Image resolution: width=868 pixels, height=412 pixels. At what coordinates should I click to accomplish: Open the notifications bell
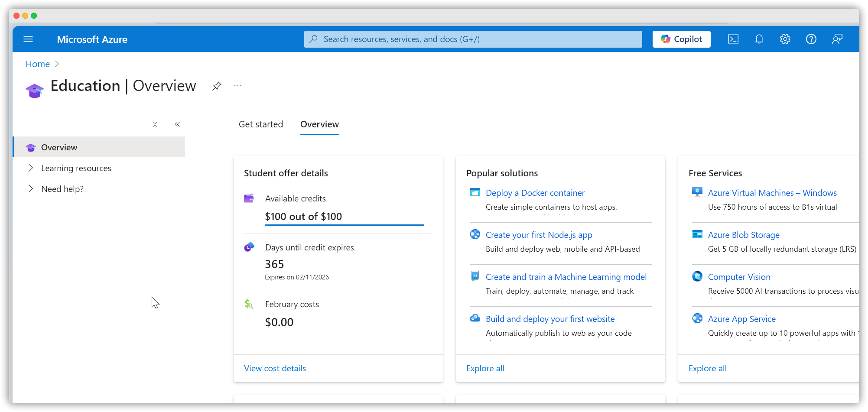(759, 39)
